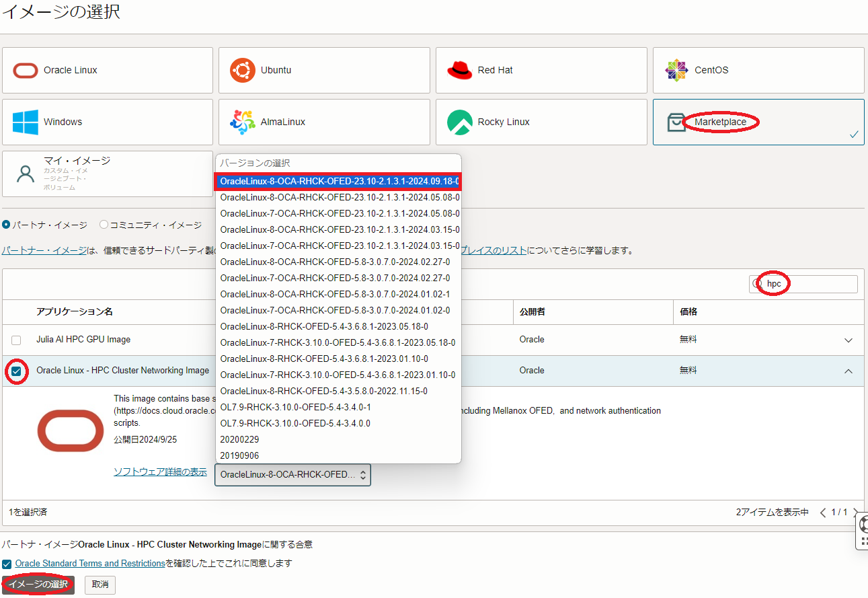Select version 20200229 from the list
Viewport: 868px width, 598px height.
[x=239, y=439]
